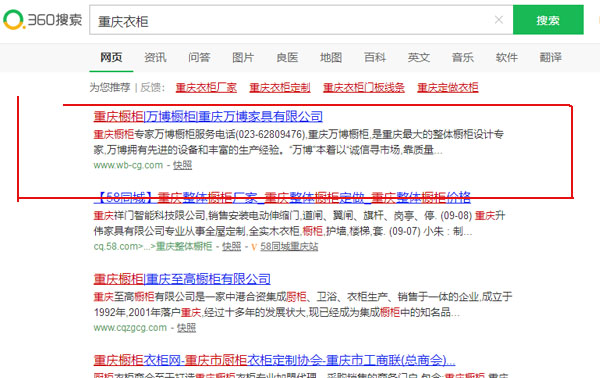
Task: Click the www.wb-cg.com URL
Action: point(128,165)
